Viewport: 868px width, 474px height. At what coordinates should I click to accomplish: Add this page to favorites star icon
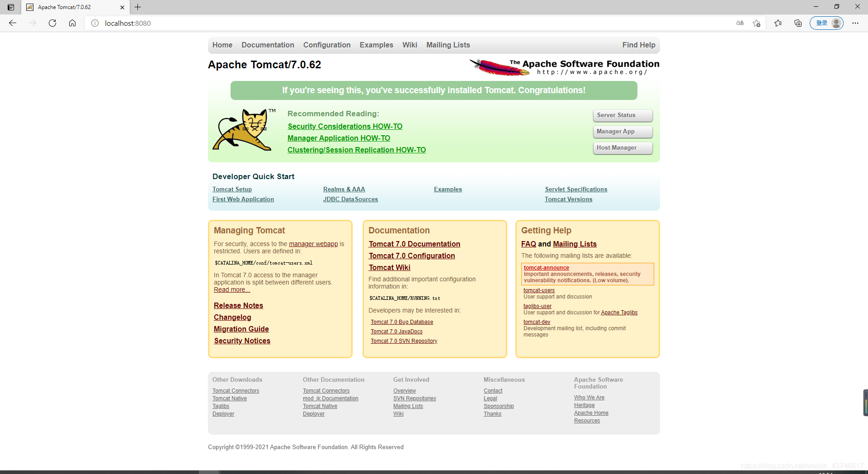tap(757, 23)
